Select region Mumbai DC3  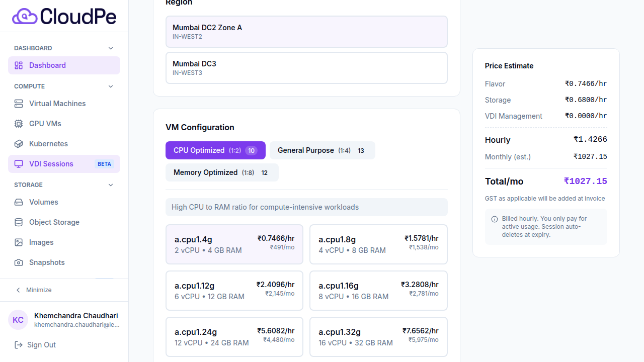pyautogui.click(x=306, y=68)
